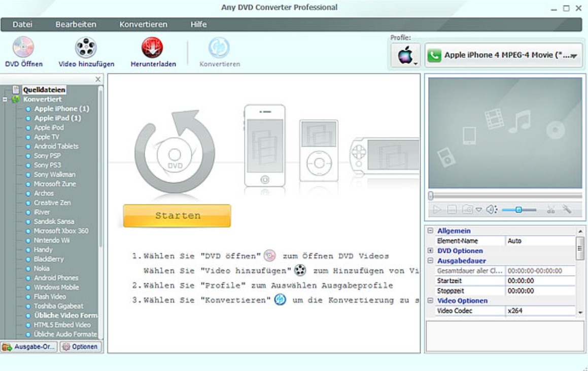Click the effects wand icon in the player
Viewport: 588px width, 371px height.
pos(567,209)
